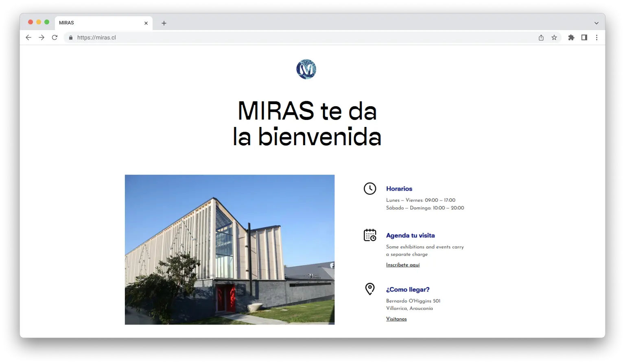Select the MIRAS browser tab
This screenshot has height=364, width=625.
pos(98,23)
